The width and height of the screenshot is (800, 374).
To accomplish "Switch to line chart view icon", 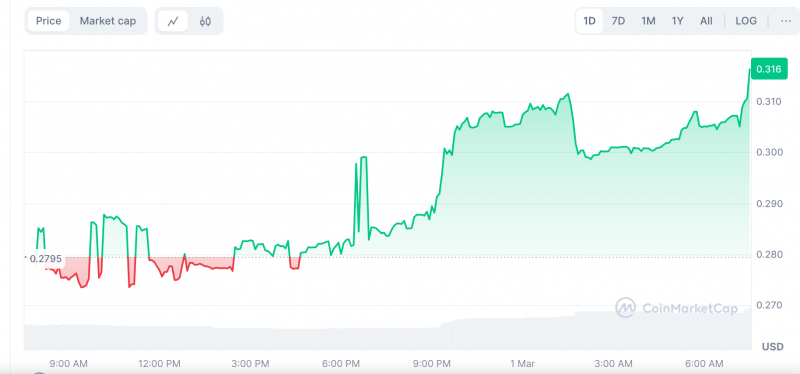I will click(x=173, y=21).
